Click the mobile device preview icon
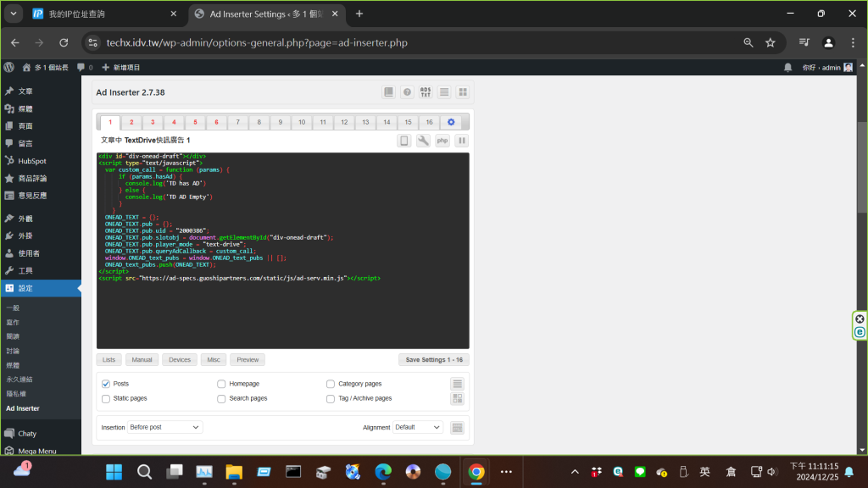Viewport: 868px width, 488px height. pyautogui.click(x=405, y=141)
